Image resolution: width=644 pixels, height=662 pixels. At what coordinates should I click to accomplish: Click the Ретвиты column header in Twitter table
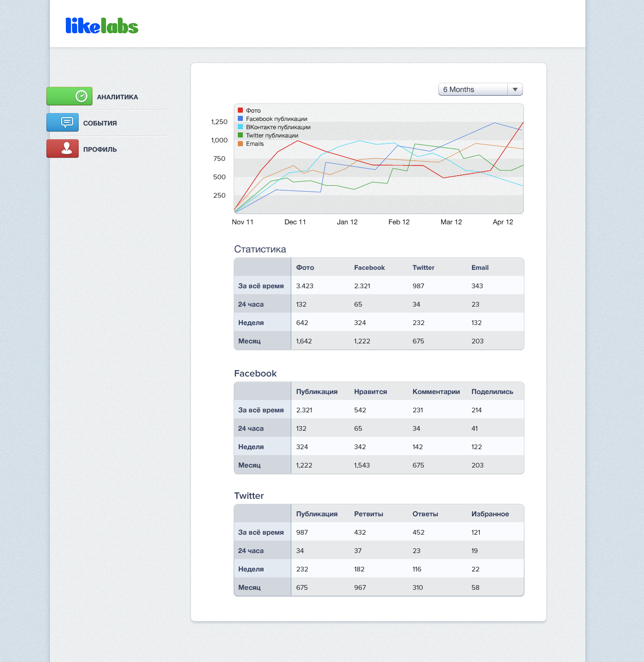tap(368, 514)
